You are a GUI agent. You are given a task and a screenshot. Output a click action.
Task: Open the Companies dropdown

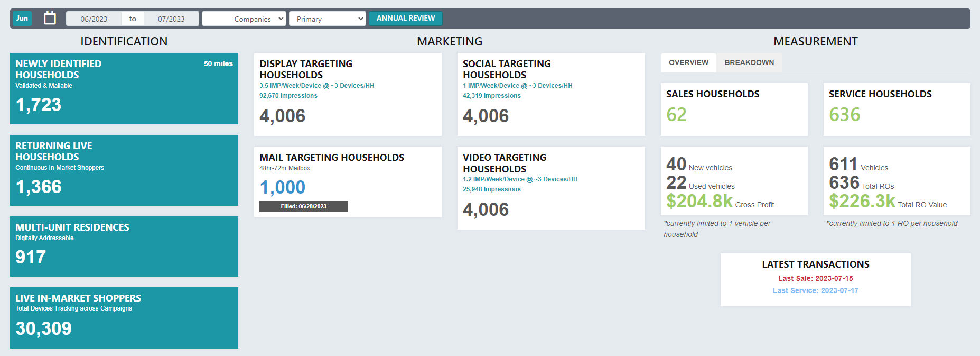pos(244,19)
